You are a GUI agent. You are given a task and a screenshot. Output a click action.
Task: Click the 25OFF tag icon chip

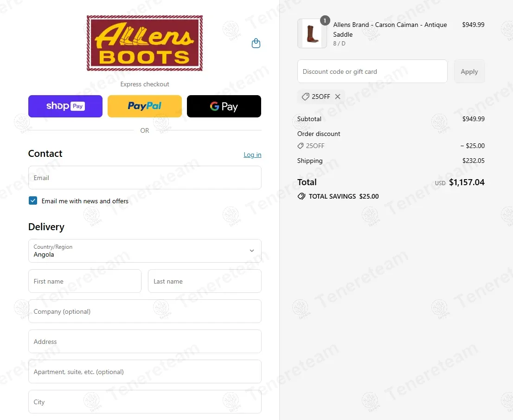[306, 97]
